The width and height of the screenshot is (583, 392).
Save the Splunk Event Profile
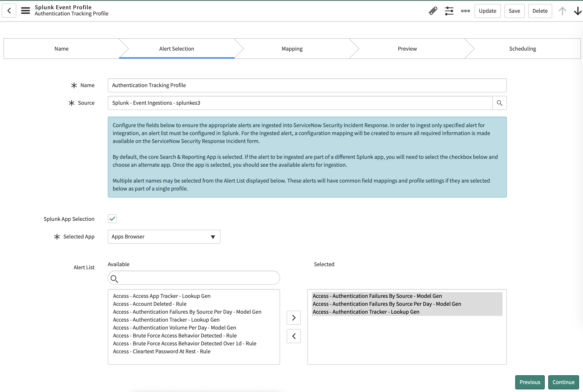514,11
